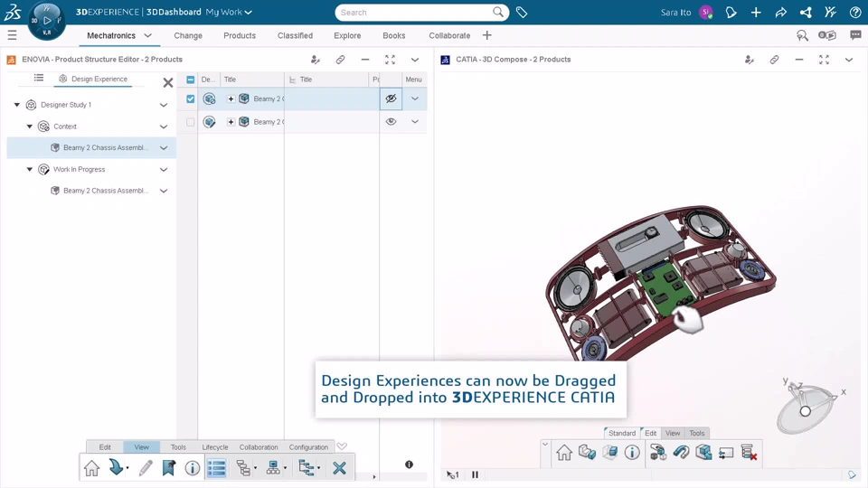Expand the first Beamy 2 row plus

(231, 99)
